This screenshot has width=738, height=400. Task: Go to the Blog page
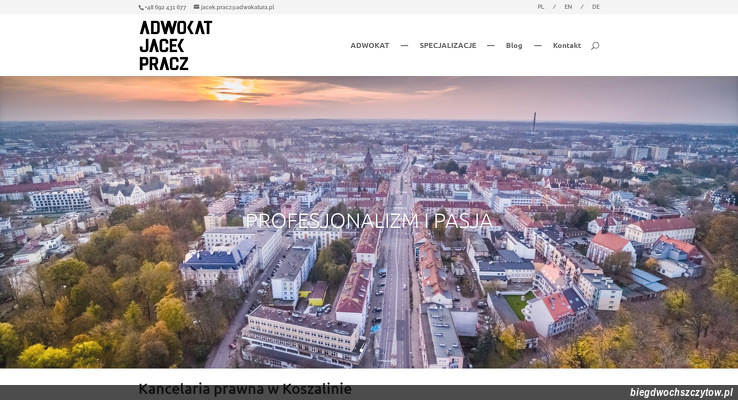tap(514, 46)
